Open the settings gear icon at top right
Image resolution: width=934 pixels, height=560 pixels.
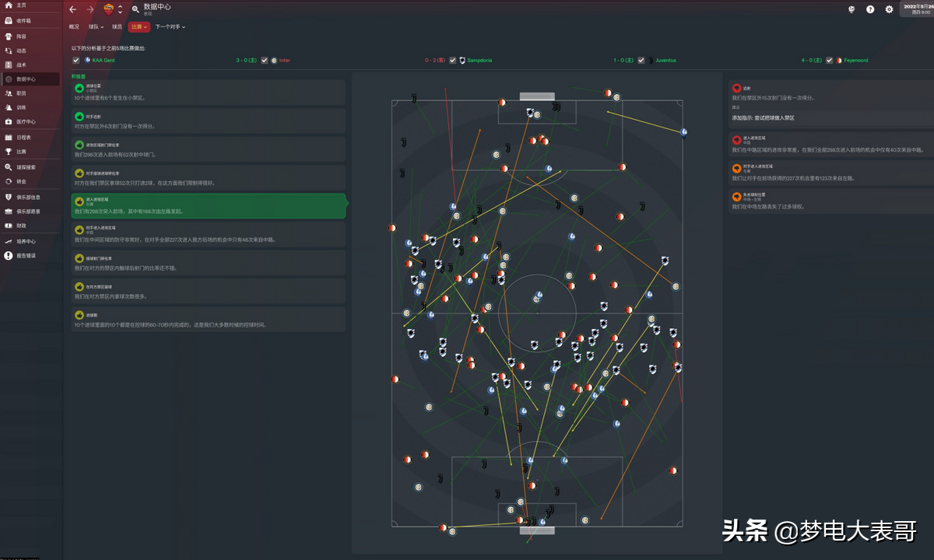tap(889, 9)
